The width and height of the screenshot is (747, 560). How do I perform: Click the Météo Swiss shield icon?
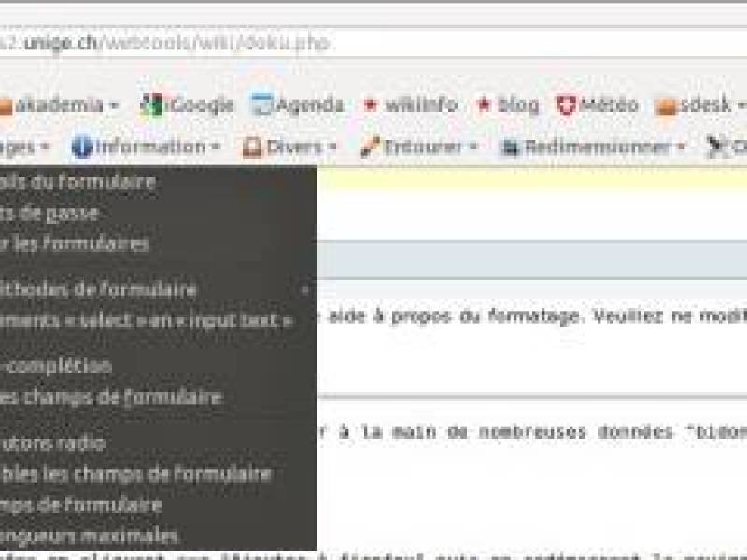[x=567, y=105]
